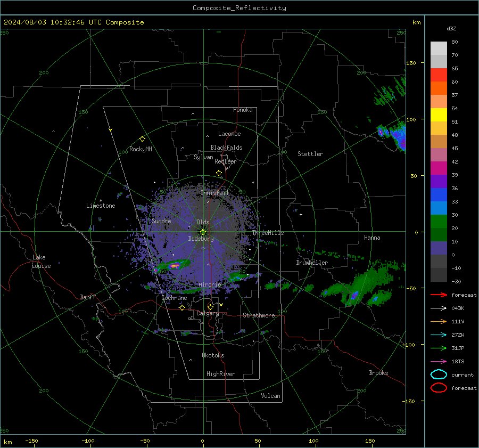
Task: Click the Ponoka label
Action: [243, 110]
